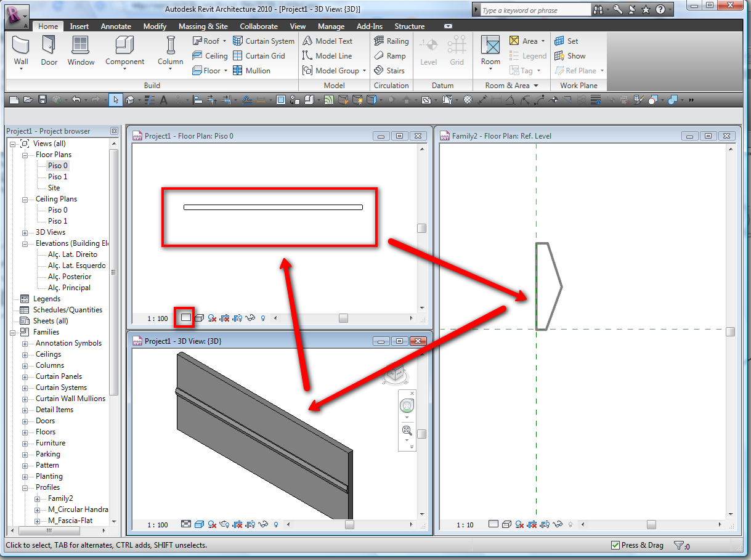Click the Open folder icon in quick access toolbar

click(28, 99)
